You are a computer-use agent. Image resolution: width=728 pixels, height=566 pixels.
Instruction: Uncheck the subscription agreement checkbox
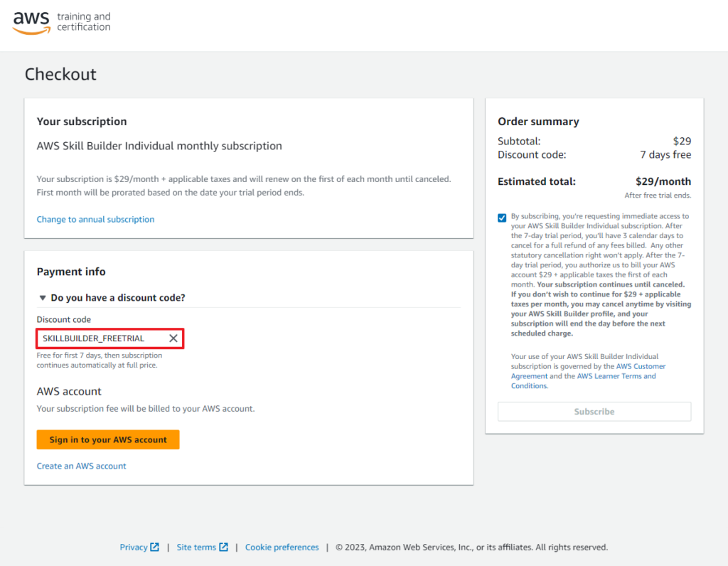(502, 218)
